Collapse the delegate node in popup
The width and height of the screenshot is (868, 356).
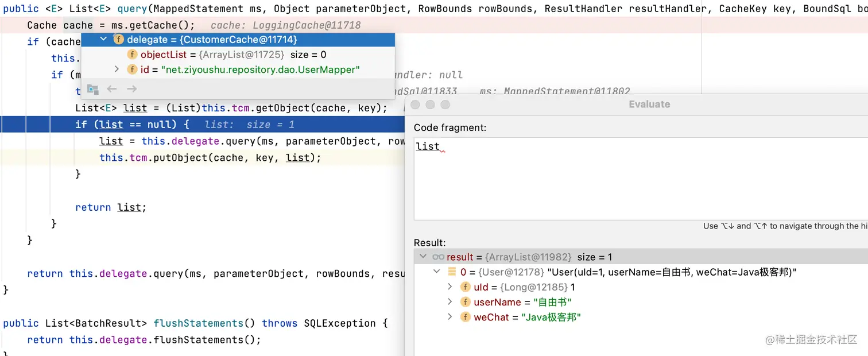(x=103, y=40)
